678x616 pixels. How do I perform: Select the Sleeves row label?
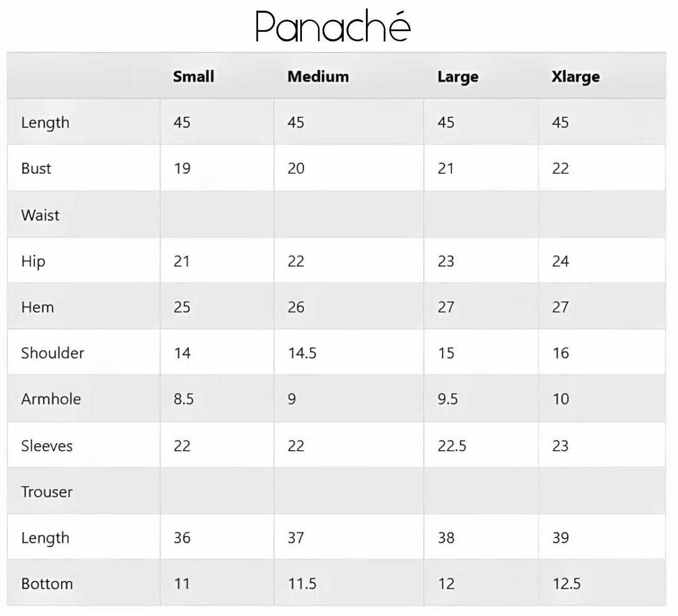(47, 446)
